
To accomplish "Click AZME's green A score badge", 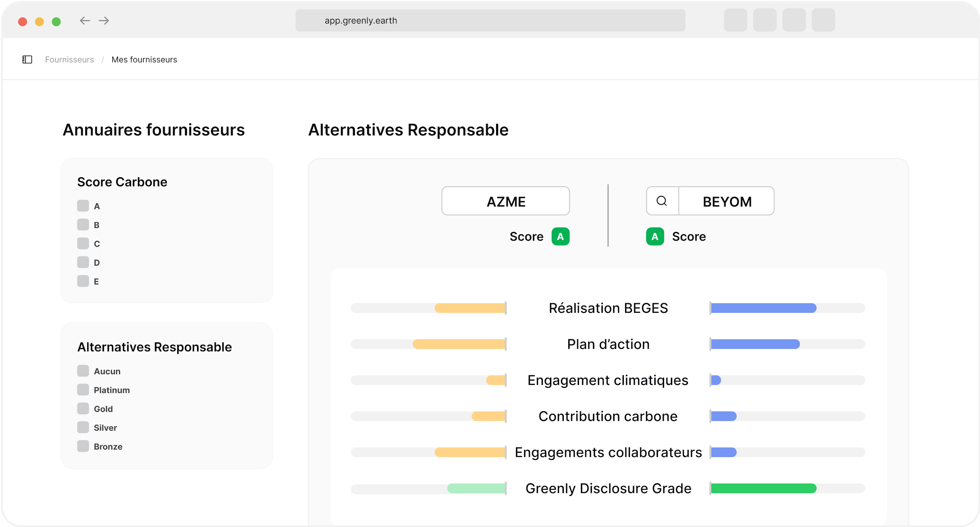I will coord(560,237).
